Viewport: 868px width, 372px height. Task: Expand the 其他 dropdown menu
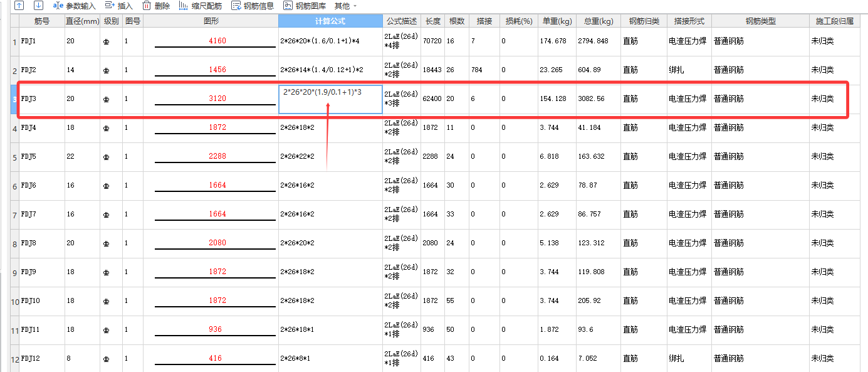coord(345,6)
